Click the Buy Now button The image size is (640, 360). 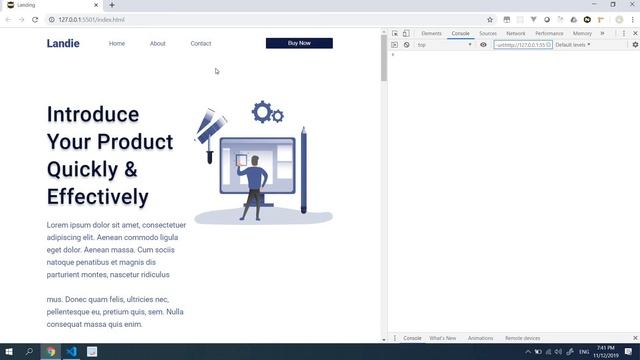point(299,43)
